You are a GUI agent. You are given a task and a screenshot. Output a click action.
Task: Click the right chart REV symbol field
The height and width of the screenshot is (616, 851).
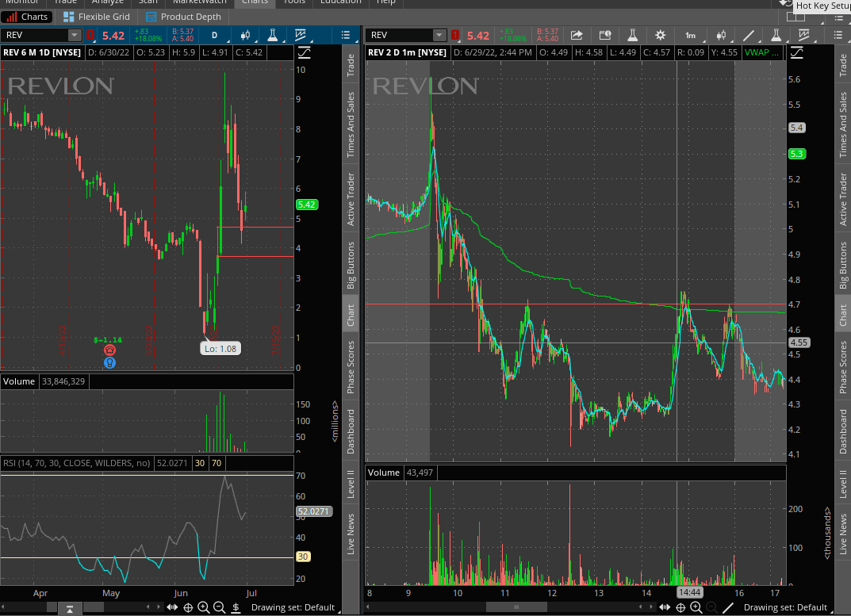point(400,35)
